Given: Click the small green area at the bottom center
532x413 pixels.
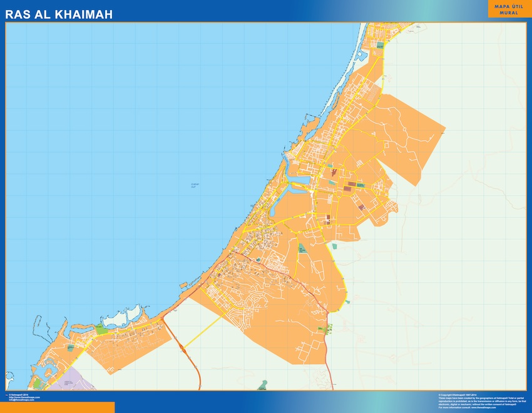Looking at the screenshot, I should [x=263, y=382].
